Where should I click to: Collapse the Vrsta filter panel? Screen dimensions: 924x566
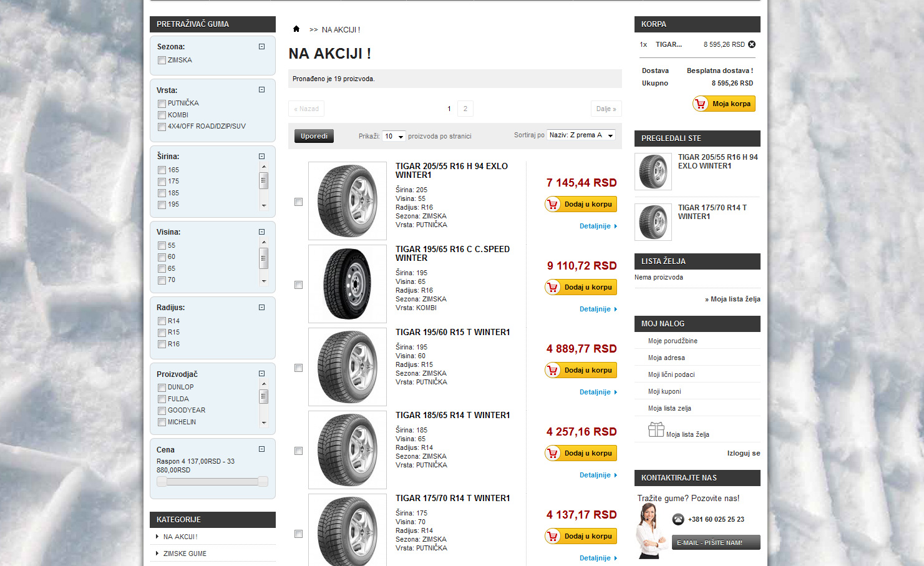click(262, 90)
